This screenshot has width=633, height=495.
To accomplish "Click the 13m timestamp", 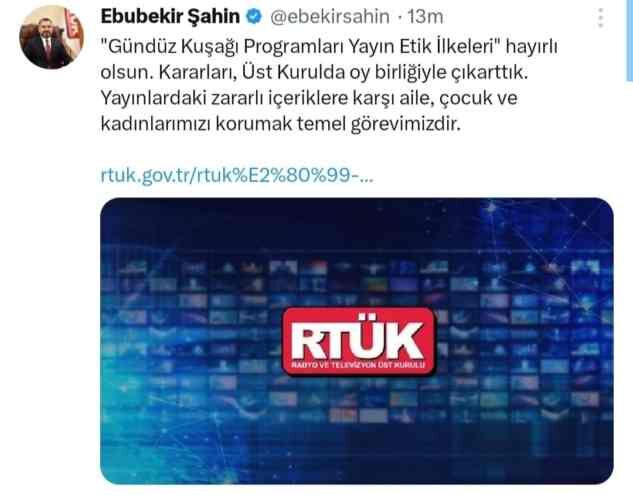I will 425,17.
